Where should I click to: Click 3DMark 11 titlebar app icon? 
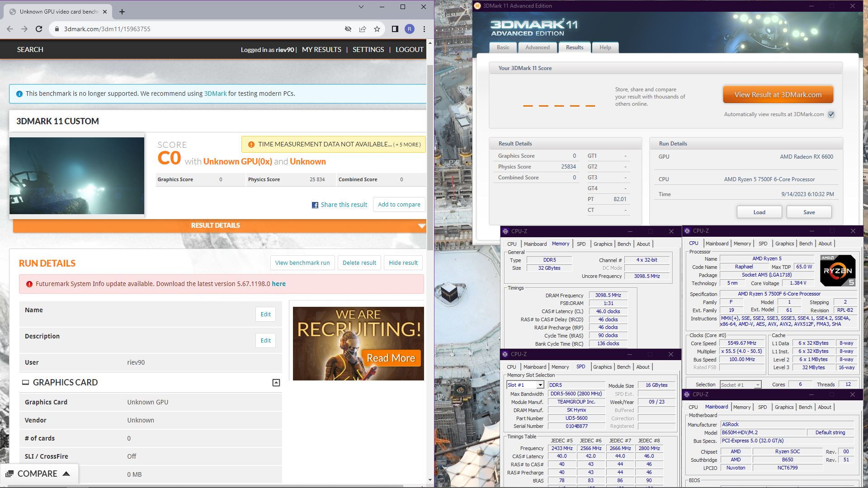coord(477,6)
